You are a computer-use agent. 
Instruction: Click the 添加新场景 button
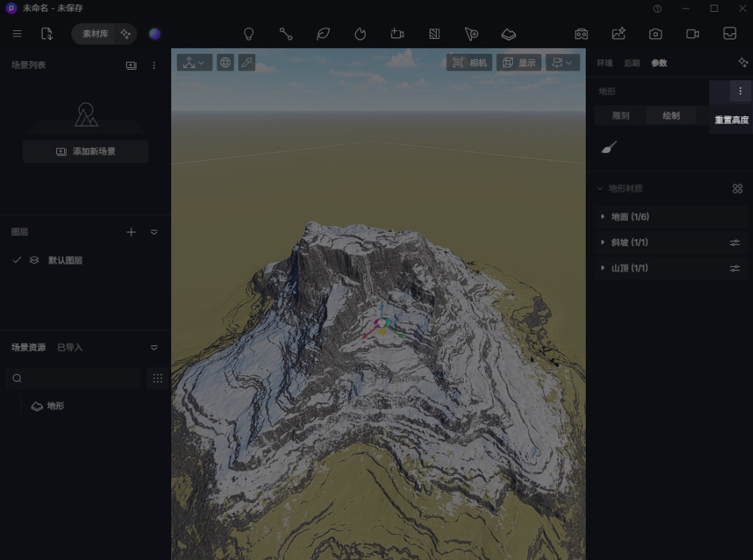[x=86, y=151]
